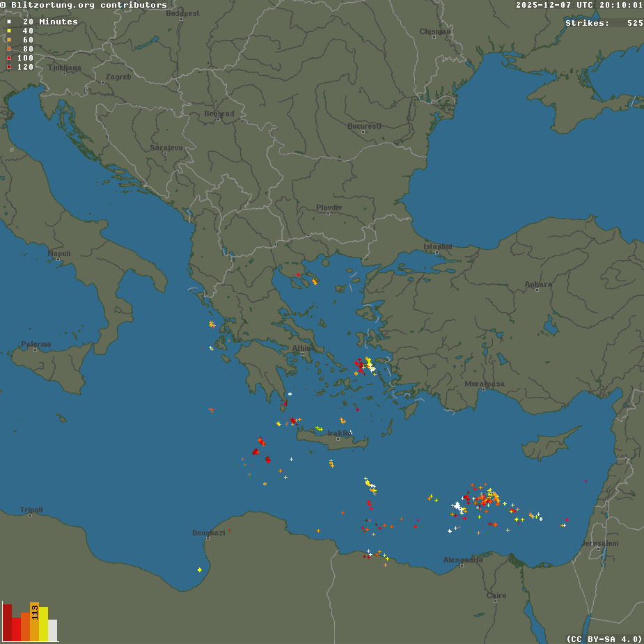Click the UTC timestamp in top right

click(x=579, y=5)
